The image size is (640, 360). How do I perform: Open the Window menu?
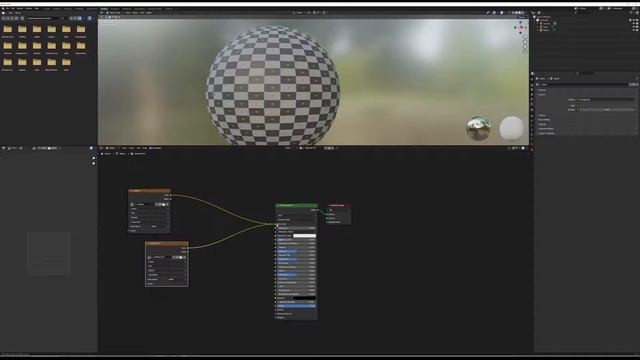(x=29, y=8)
